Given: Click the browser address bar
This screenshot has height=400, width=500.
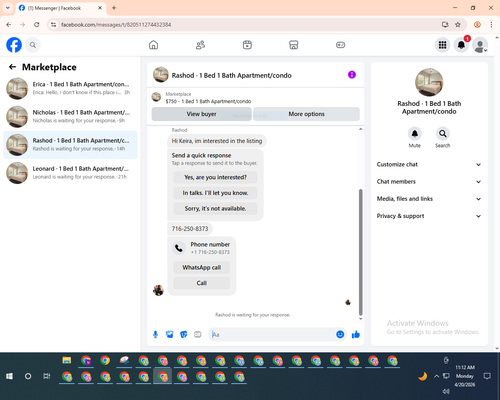Looking at the screenshot, I should pyautogui.click(x=247, y=25).
